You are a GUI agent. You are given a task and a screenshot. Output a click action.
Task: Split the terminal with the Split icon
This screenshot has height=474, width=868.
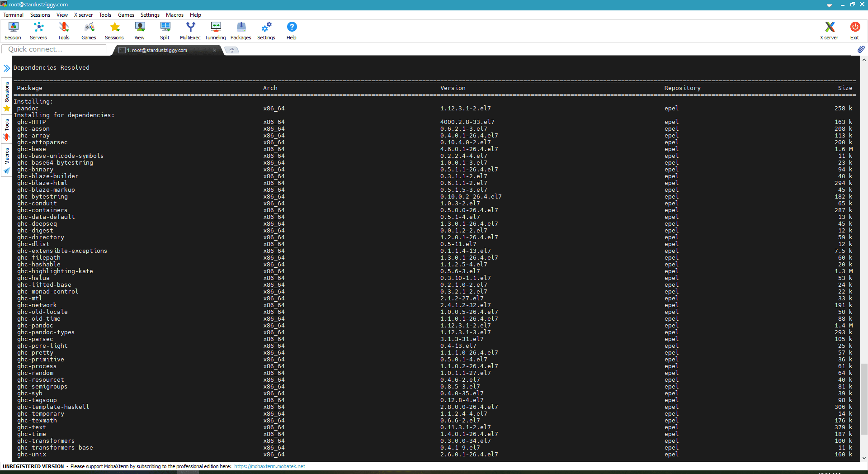165,31
